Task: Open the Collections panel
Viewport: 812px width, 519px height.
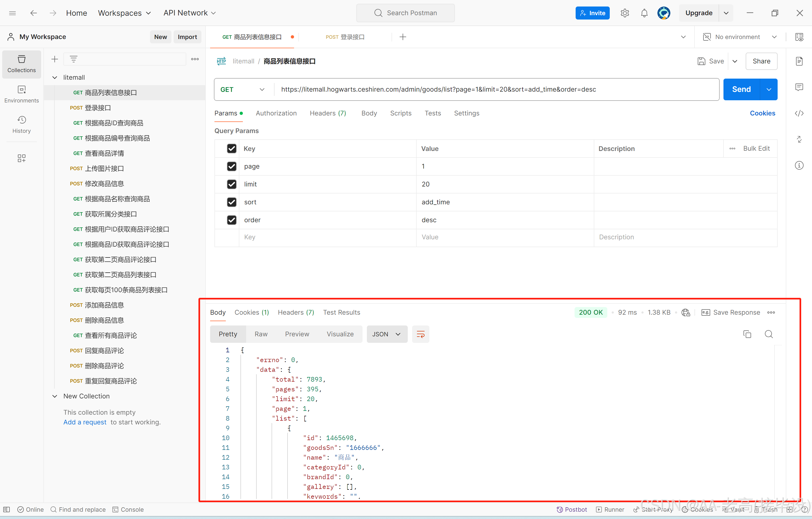Action: click(21, 64)
